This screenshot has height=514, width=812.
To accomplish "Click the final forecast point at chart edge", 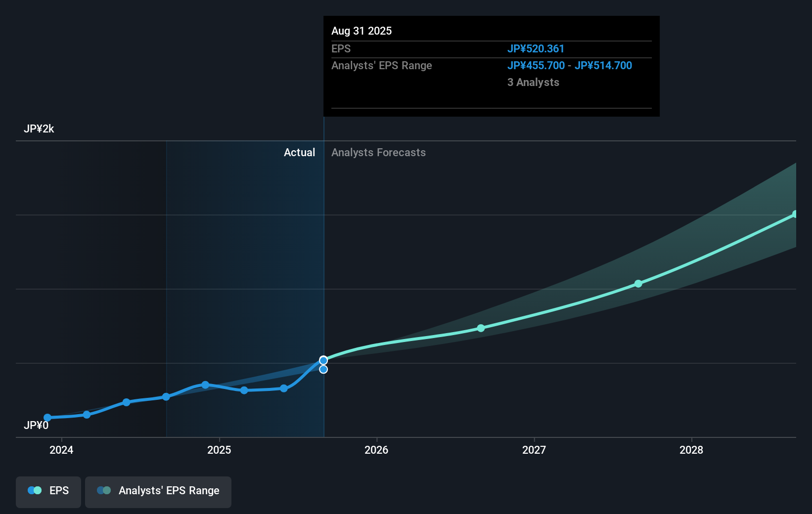I will 795,214.
